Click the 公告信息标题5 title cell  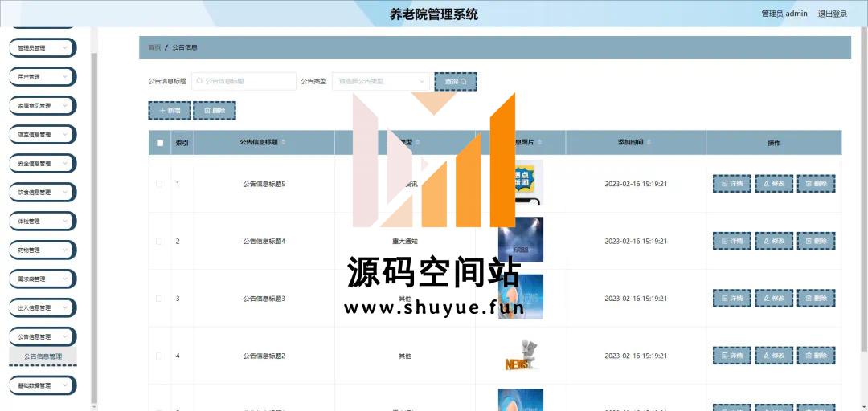(x=264, y=184)
